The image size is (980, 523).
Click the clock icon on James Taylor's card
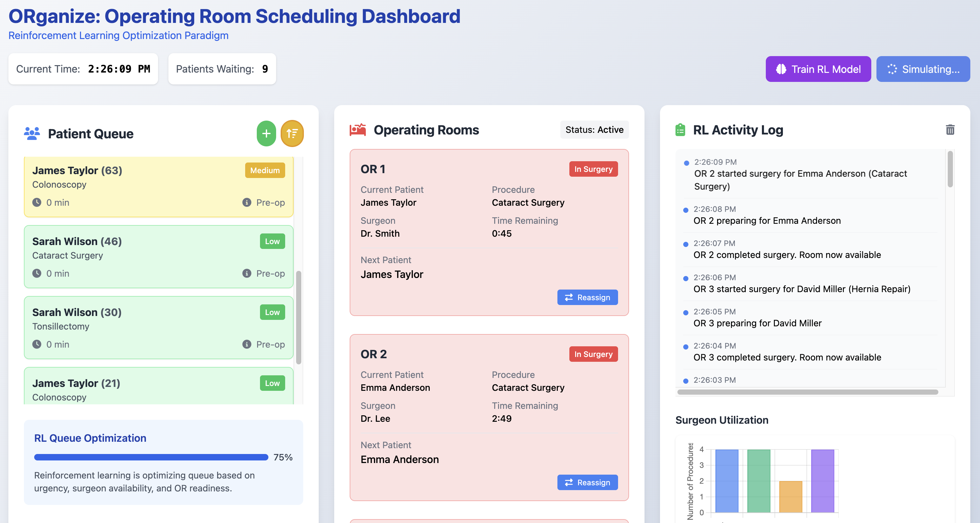coord(37,202)
